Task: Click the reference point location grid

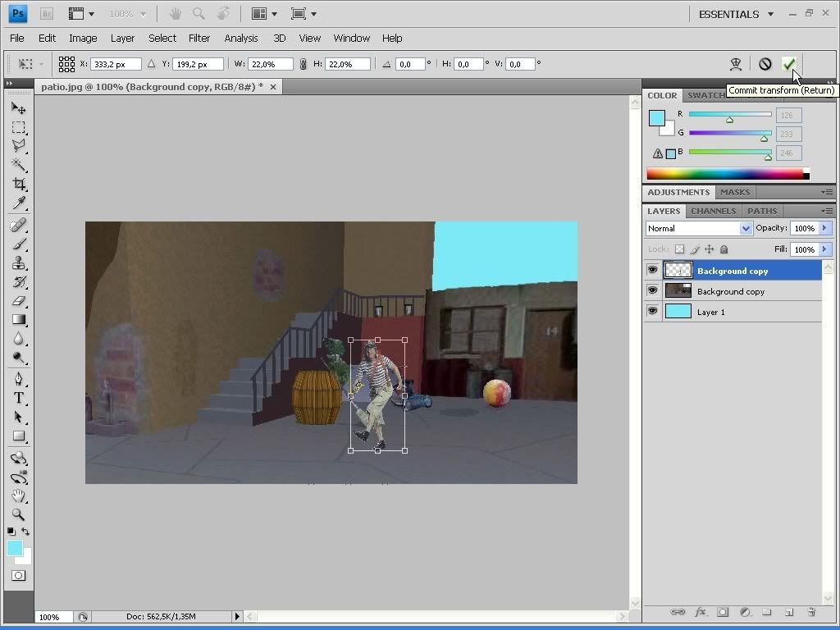Action: [66, 64]
